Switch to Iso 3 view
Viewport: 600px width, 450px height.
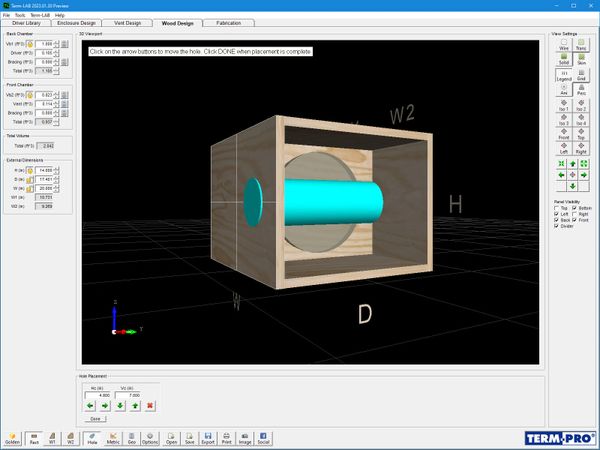564,120
